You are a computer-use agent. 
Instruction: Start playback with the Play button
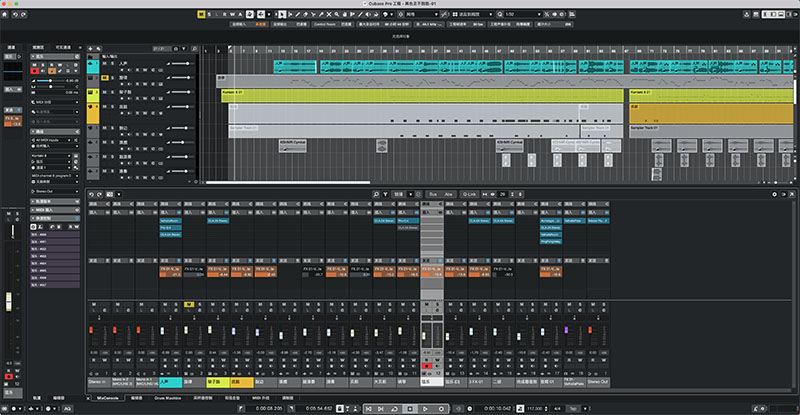(425, 409)
